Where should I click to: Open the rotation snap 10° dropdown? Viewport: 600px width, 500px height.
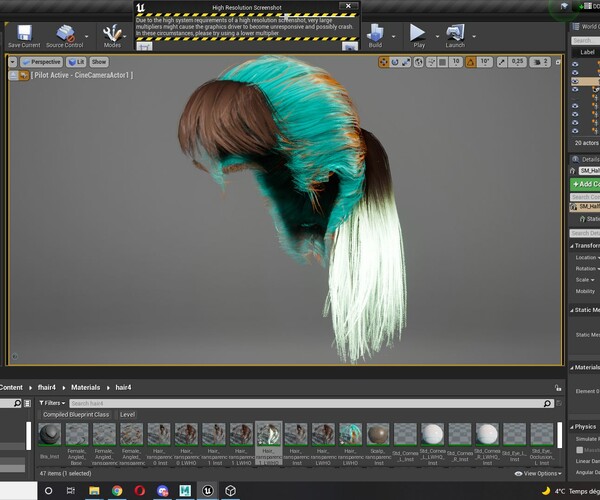pyautogui.click(x=485, y=62)
